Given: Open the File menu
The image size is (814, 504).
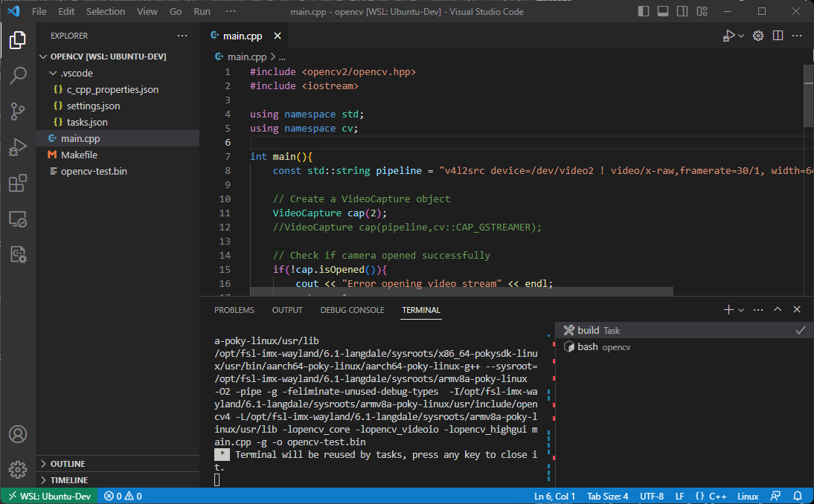Looking at the screenshot, I should pos(39,11).
